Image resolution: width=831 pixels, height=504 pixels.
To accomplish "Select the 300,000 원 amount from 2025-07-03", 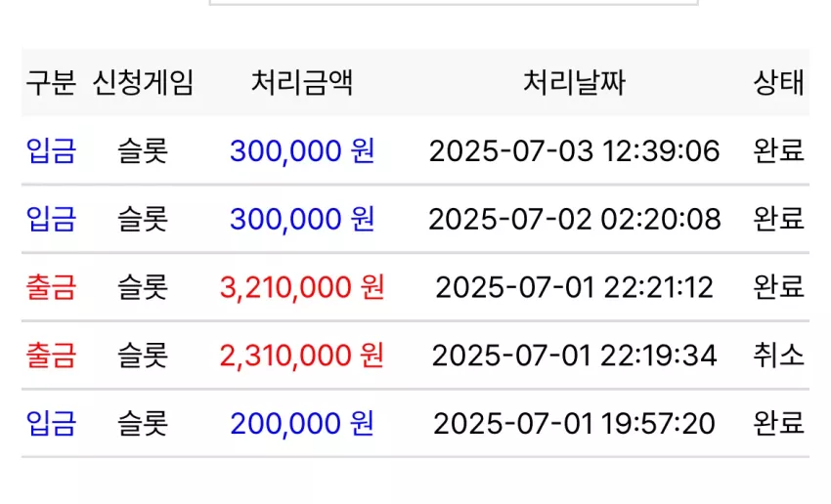I will [x=302, y=150].
